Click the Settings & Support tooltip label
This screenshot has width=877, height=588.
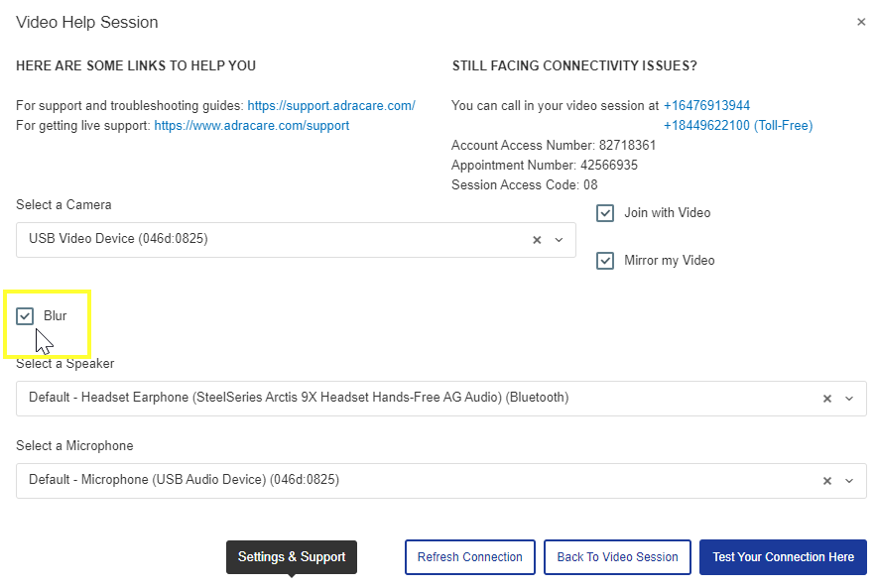(292, 556)
